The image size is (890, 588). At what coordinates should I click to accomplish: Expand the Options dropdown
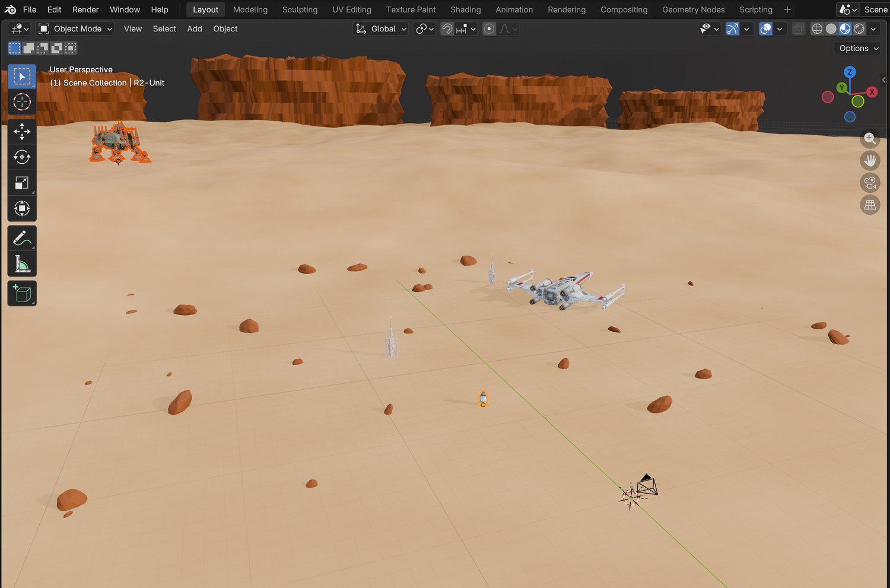[x=858, y=48]
